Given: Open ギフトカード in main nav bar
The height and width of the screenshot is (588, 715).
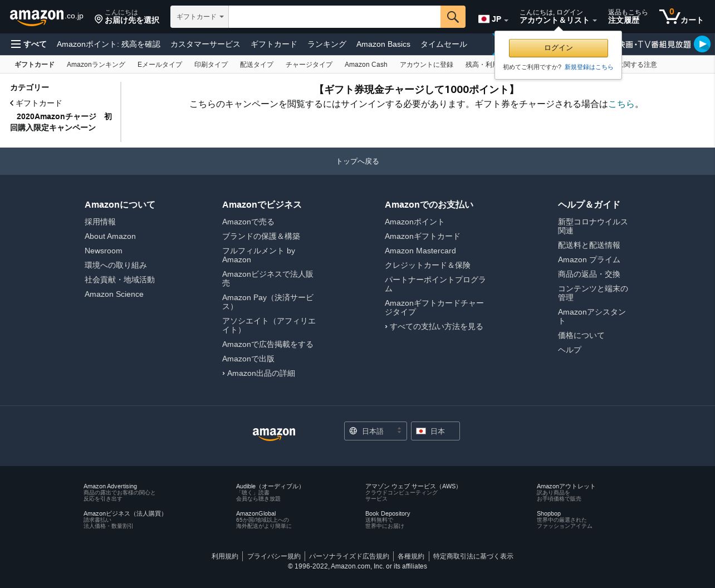Looking at the screenshot, I should pyautogui.click(x=274, y=44).
